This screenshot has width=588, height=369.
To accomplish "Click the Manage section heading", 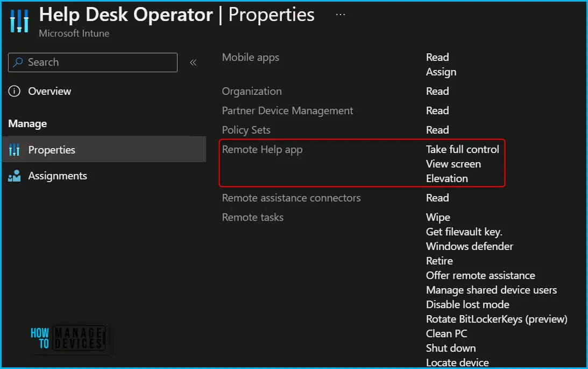I will [27, 123].
